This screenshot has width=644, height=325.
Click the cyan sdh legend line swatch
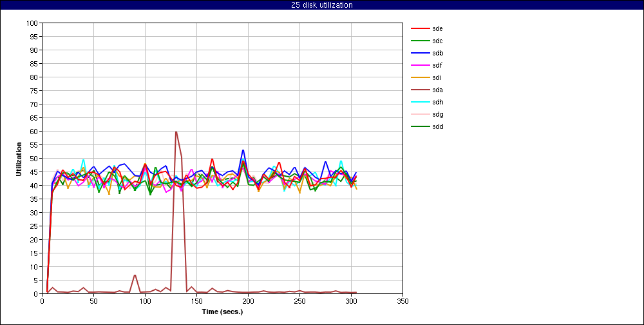pos(420,102)
